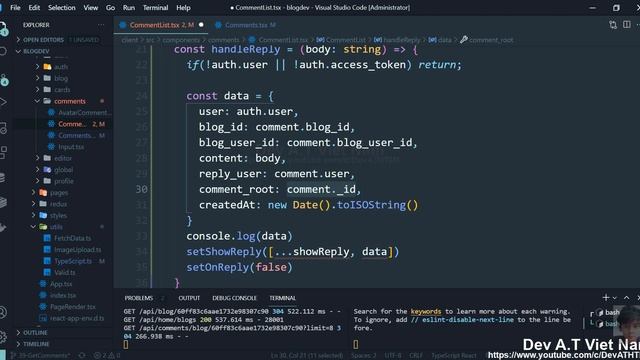Image resolution: width=640 pixels, height=360 pixels.
Task: Open the launch profile dropdown next to plus
Action: (x=615, y=298)
